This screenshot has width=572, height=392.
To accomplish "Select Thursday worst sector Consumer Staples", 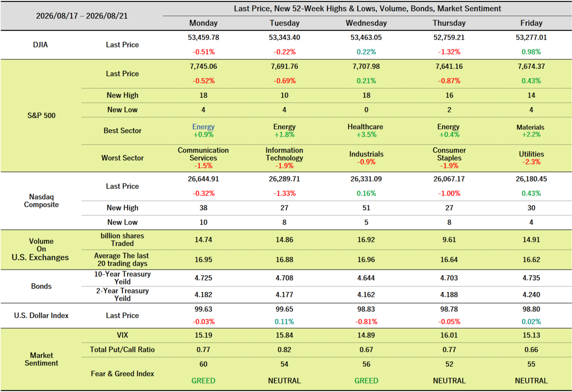I will point(449,154).
